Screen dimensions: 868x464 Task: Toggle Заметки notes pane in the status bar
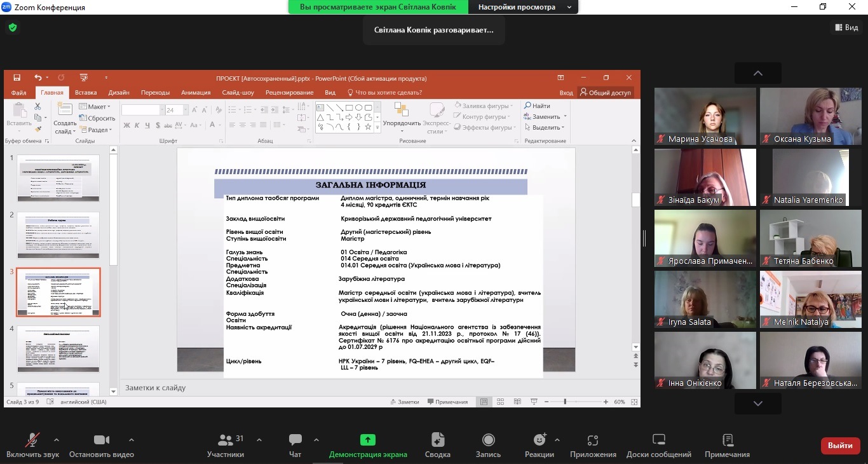tap(404, 402)
